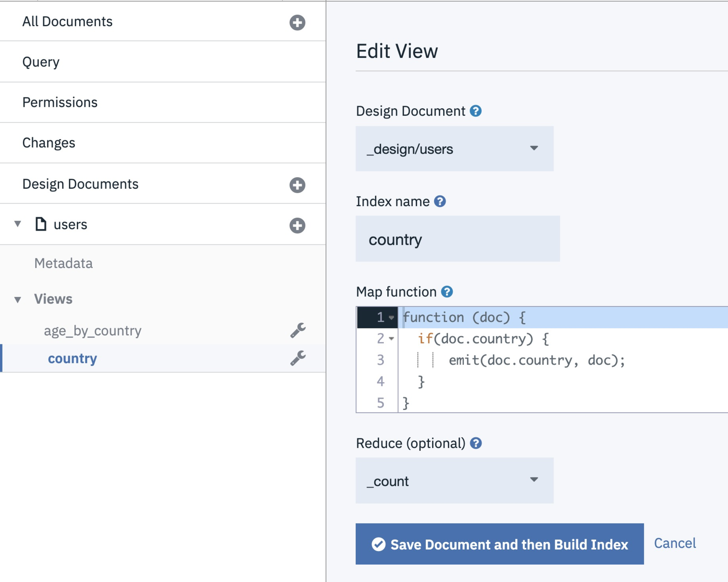Open Index name help icon

tap(440, 201)
